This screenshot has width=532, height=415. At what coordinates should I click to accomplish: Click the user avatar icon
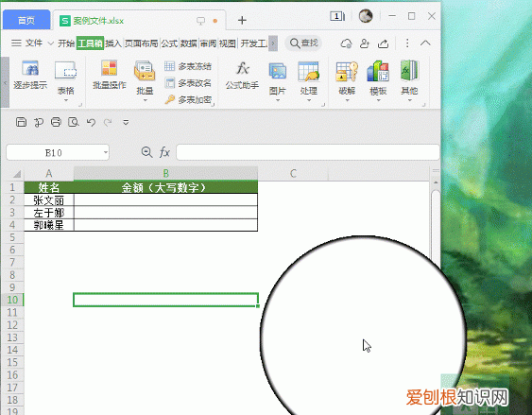point(366,16)
